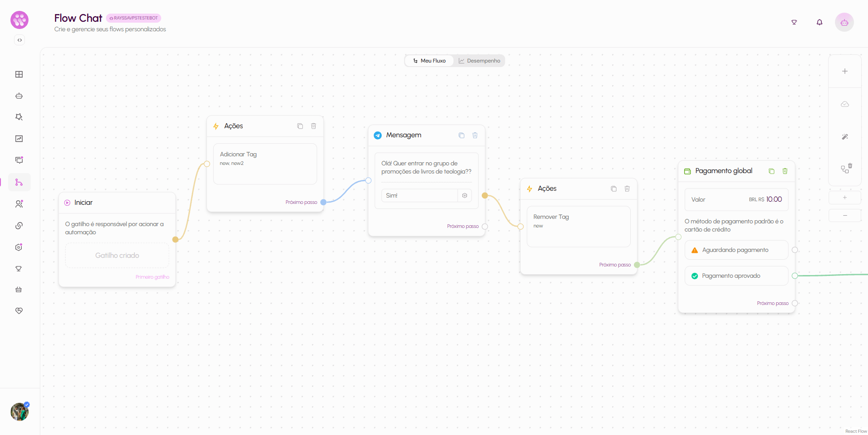The width and height of the screenshot is (868, 435).
Task: Switch to the Desempenho tab
Action: pos(479,61)
